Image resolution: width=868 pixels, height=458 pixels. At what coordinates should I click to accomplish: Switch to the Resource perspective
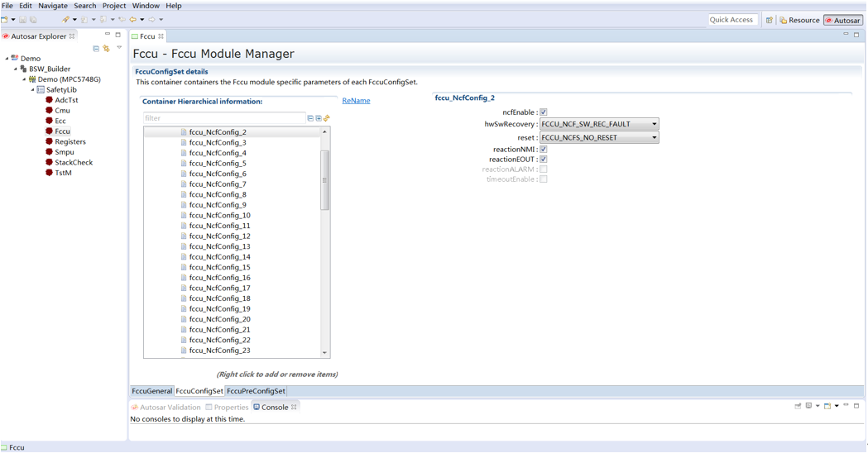coord(799,20)
